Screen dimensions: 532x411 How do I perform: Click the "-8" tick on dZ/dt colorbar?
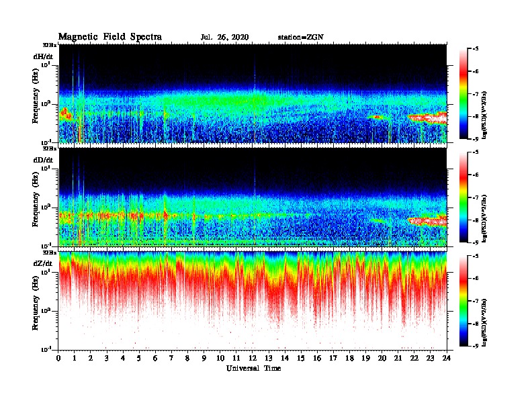pyautogui.click(x=476, y=324)
